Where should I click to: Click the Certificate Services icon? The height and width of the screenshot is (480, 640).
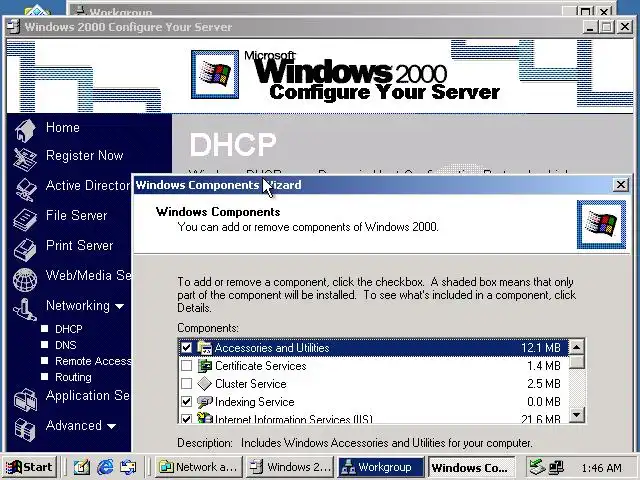tap(204, 366)
